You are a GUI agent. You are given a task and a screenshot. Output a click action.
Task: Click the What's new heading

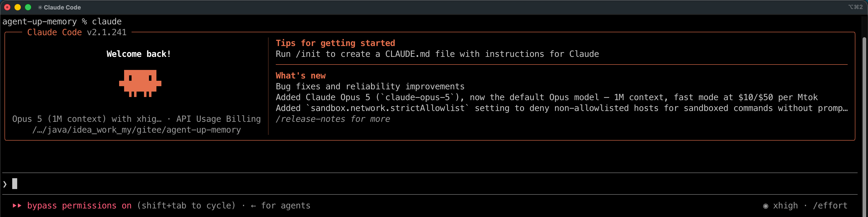coord(301,76)
